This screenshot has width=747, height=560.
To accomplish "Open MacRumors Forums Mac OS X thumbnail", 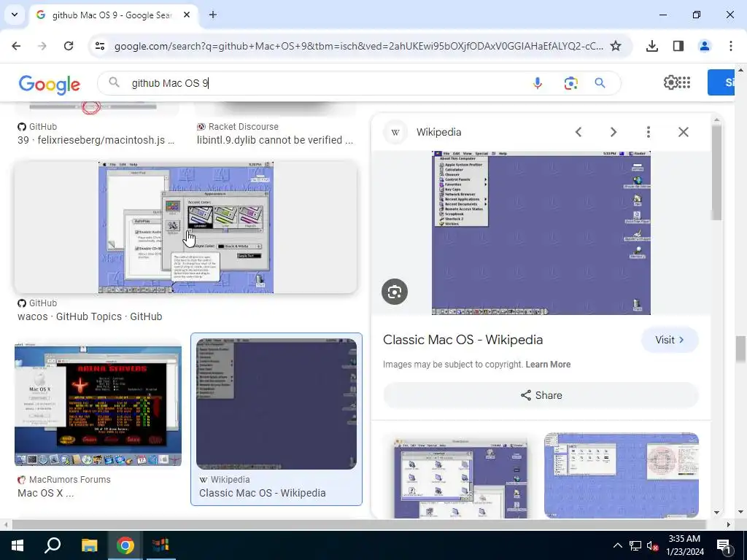I will (x=98, y=402).
